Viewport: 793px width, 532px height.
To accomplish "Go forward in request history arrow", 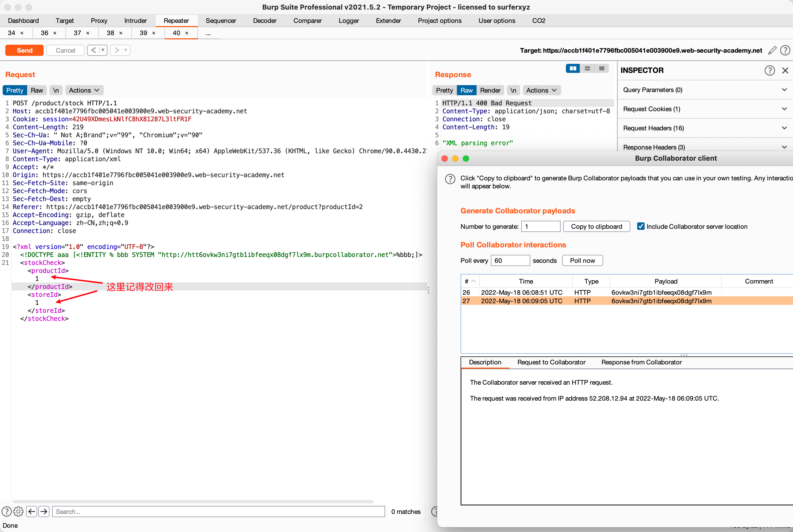I will 117,50.
